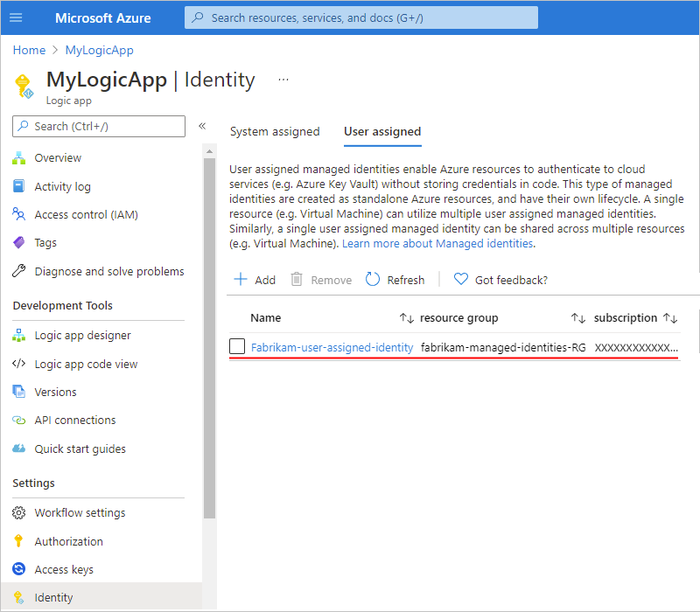Open Diagnose and solve problems
The image size is (700, 612).
(x=109, y=271)
